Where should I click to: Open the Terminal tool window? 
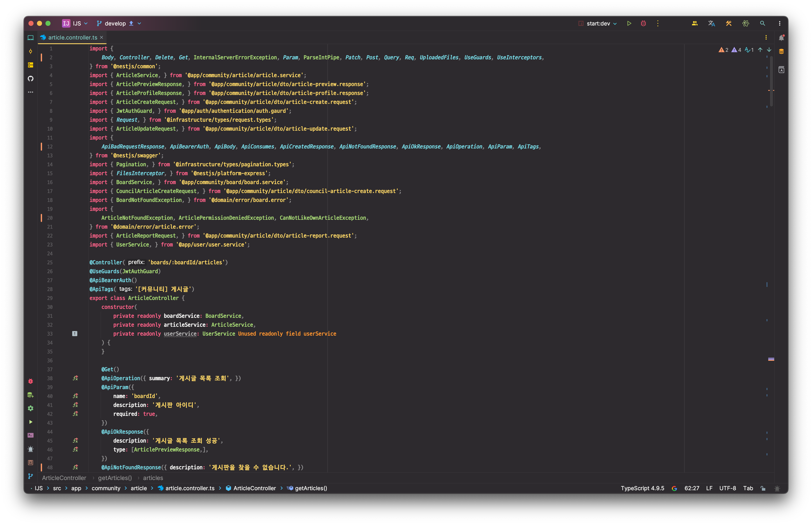click(x=30, y=435)
